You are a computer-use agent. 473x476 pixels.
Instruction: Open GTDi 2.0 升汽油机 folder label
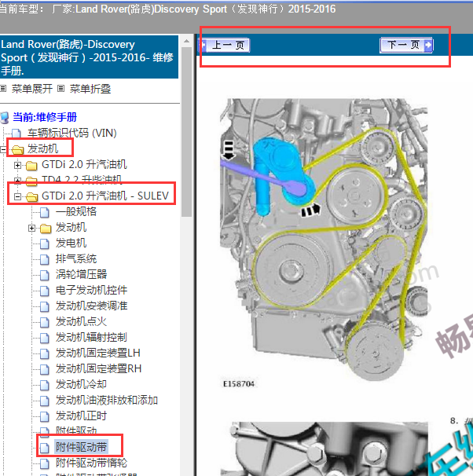(84, 164)
